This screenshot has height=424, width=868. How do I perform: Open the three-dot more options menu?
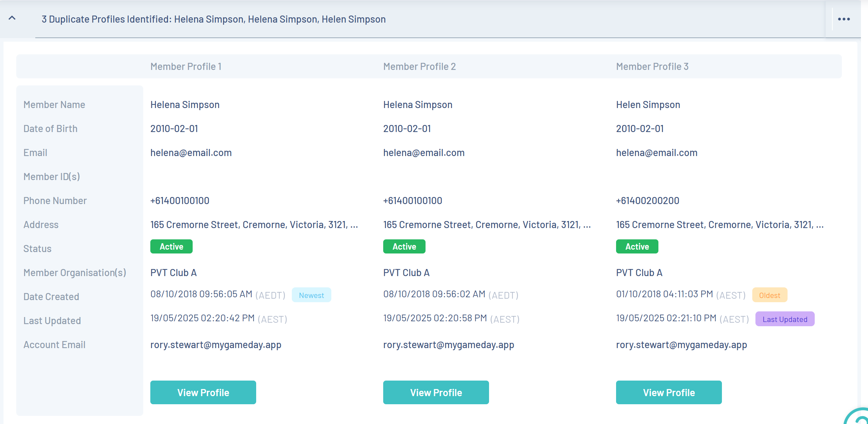click(x=844, y=19)
